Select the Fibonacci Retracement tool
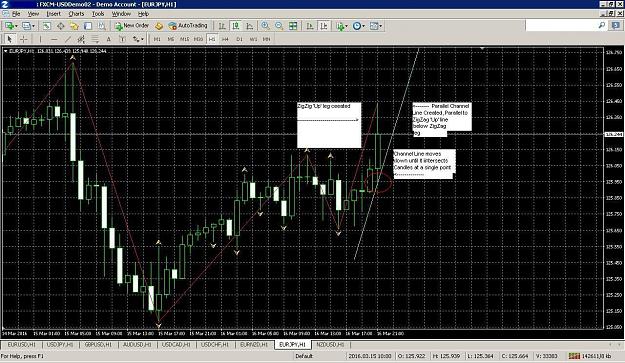The width and height of the screenshot is (625, 363). click(x=95, y=39)
